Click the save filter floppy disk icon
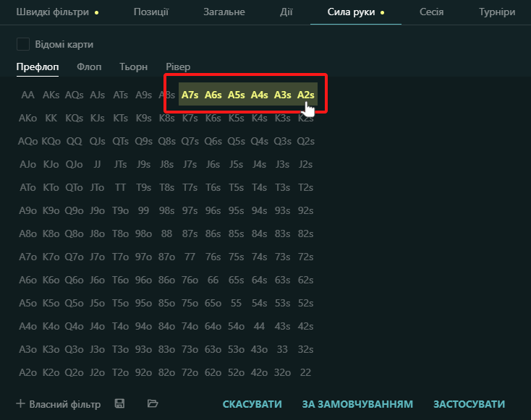This screenshot has height=420, width=531. 119,403
